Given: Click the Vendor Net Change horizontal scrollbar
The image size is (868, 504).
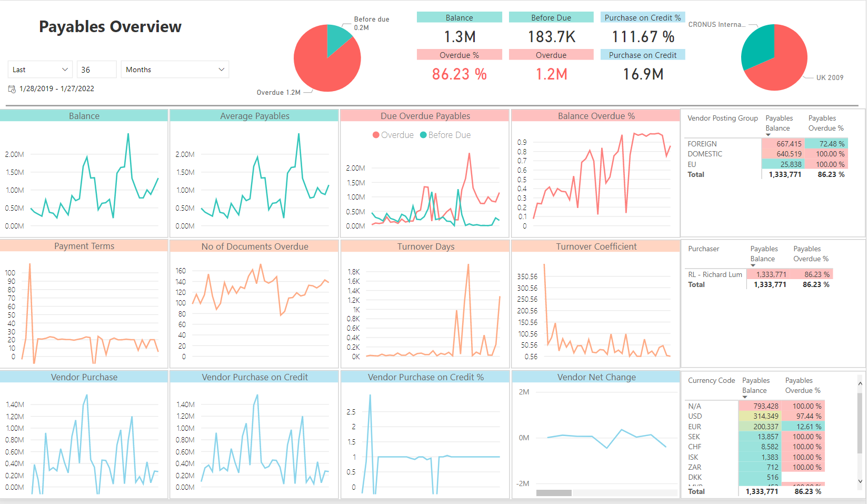Looking at the screenshot, I should click(554, 493).
